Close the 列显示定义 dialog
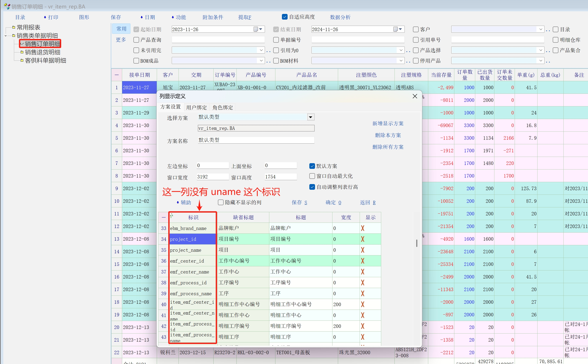This screenshot has height=364, width=588. pyautogui.click(x=414, y=96)
